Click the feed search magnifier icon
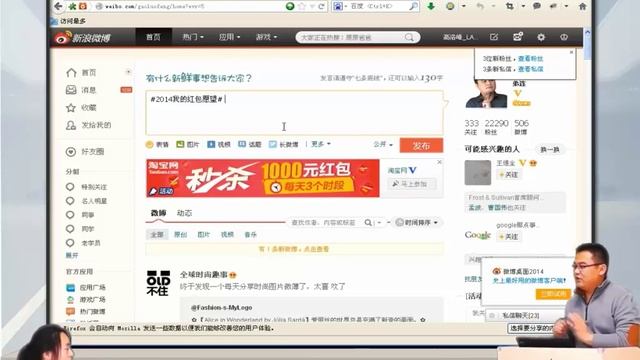Screen dimensions: 640x360 click(x=368, y=222)
